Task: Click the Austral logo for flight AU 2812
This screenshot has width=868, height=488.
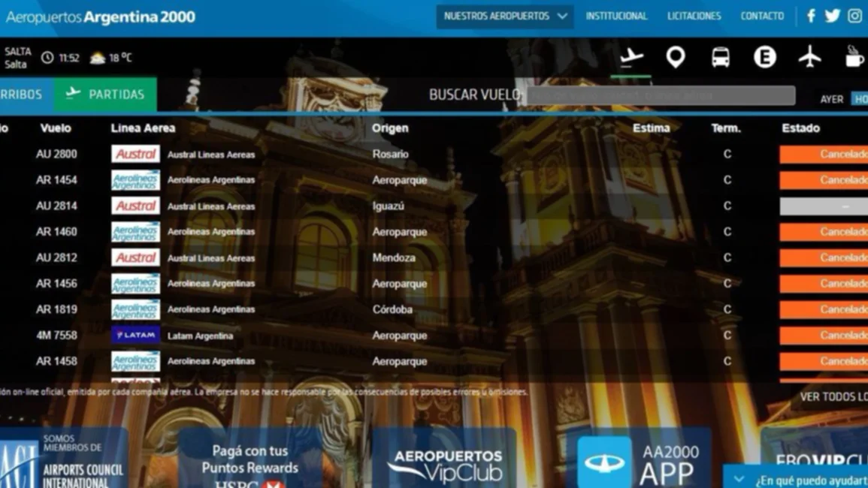Action: 135,258
